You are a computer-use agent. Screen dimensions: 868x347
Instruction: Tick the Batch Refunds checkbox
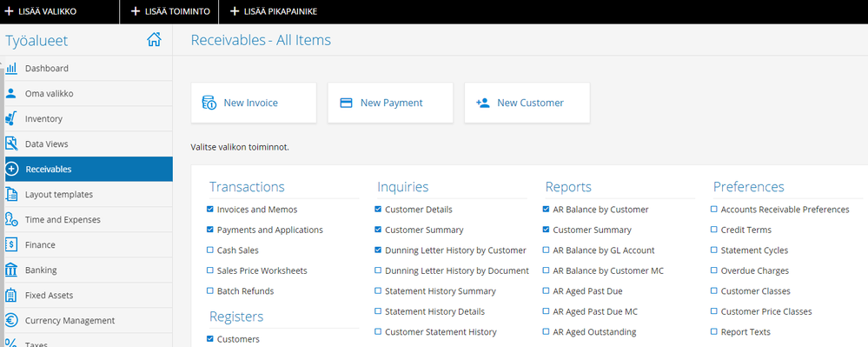click(209, 290)
